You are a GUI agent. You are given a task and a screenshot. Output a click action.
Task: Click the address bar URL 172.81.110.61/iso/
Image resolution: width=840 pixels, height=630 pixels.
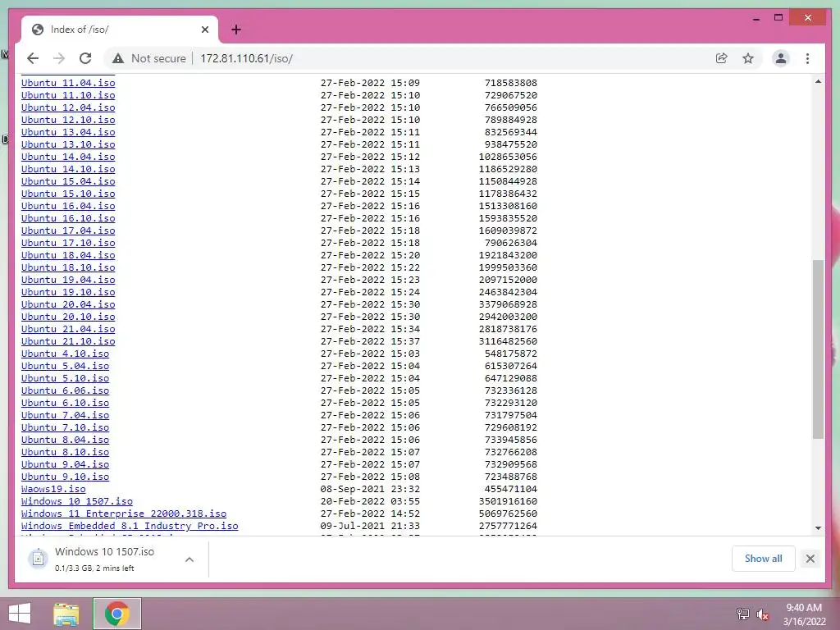pos(246,58)
